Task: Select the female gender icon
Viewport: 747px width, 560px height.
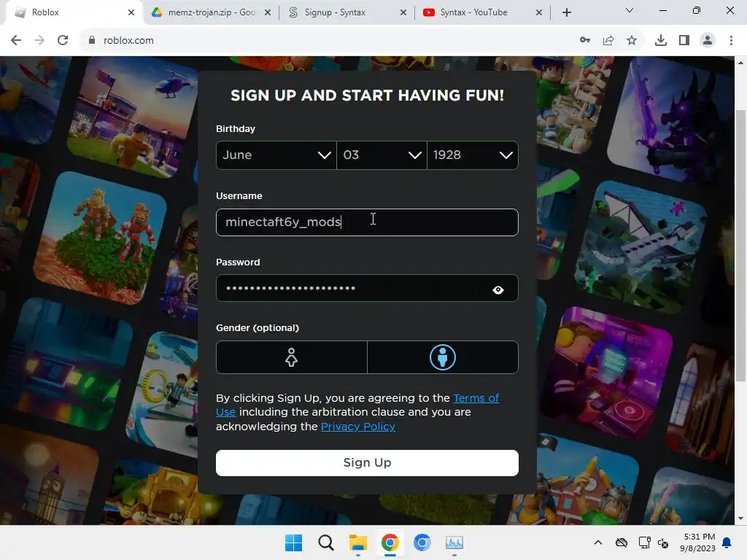Action: (x=291, y=357)
